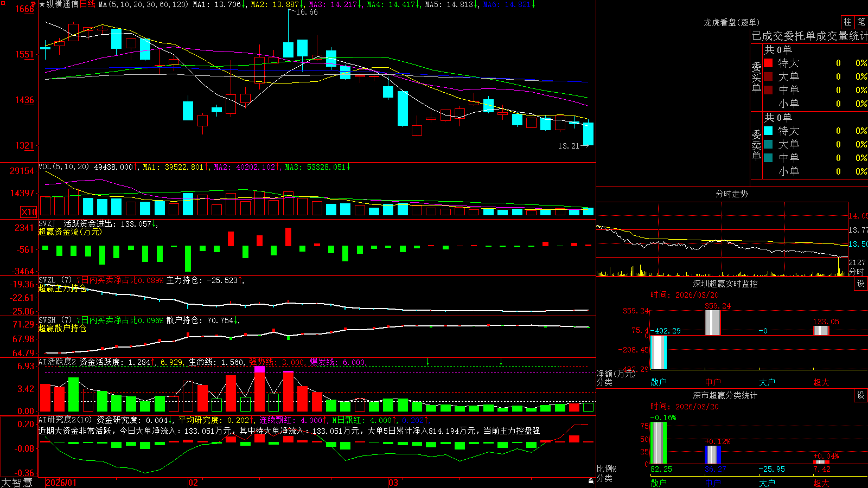Click the 超赢散户持仓 legend label

point(62,328)
